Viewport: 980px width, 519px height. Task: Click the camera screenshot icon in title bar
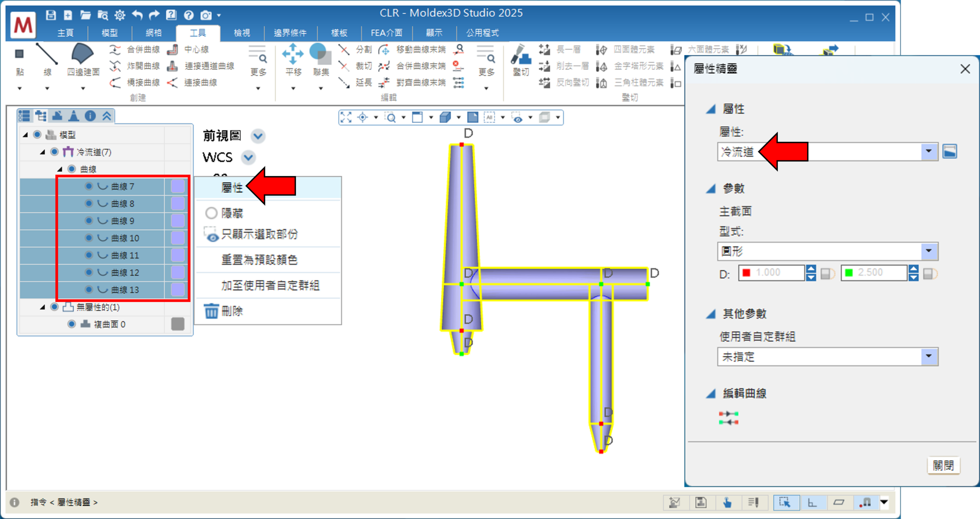[x=206, y=15]
